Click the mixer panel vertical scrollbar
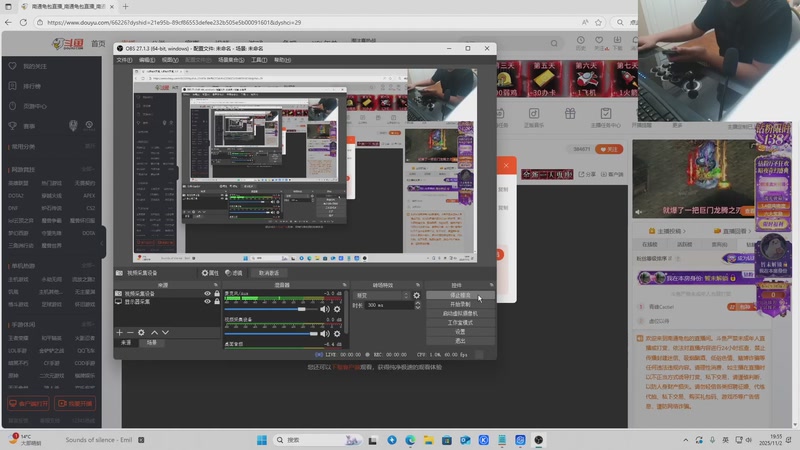The width and height of the screenshot is (800, 450). click(x=346, y=312)
